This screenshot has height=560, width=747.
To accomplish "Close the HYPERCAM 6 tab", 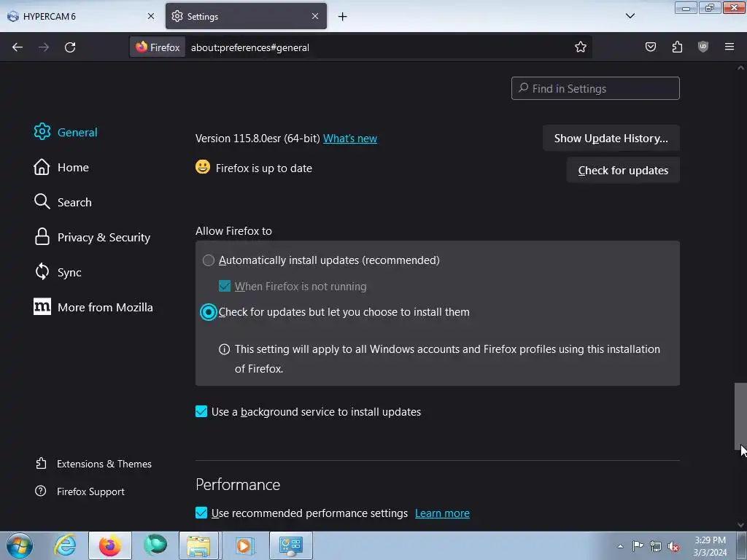I will (x=151, y=16).
